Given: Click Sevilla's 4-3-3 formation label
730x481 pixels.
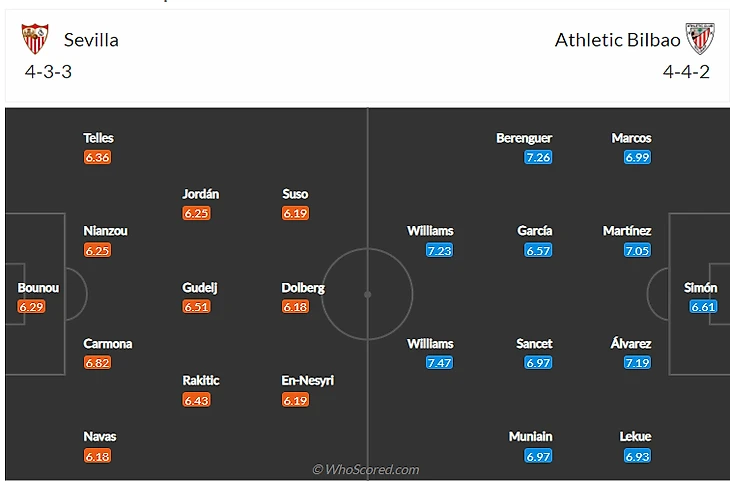Looking at the screenshot, I should [49, 72].
